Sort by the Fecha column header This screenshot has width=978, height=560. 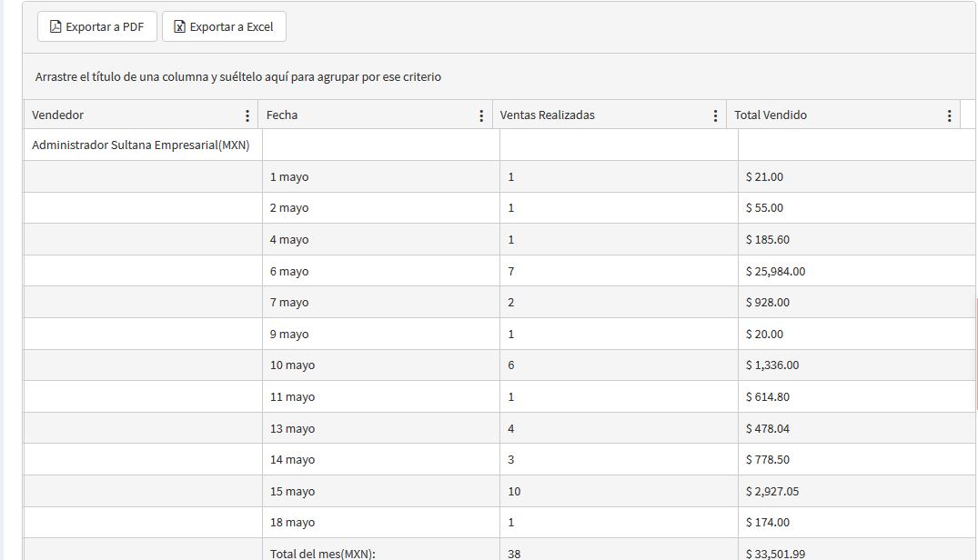(282, 115)
